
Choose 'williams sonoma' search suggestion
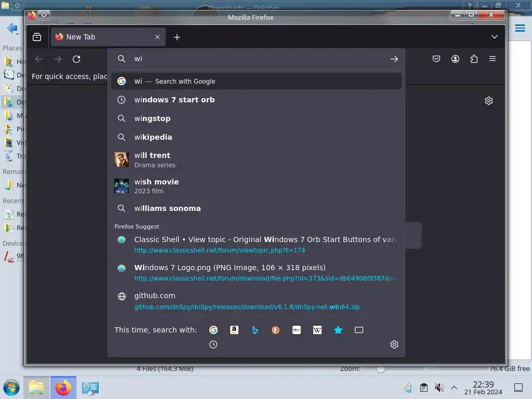(x=256, y=208)
